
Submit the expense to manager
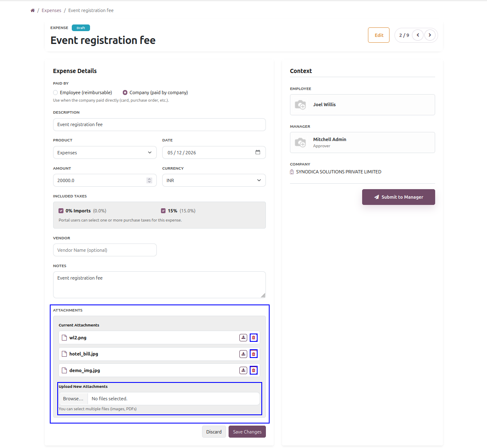[x=399, y=197]
